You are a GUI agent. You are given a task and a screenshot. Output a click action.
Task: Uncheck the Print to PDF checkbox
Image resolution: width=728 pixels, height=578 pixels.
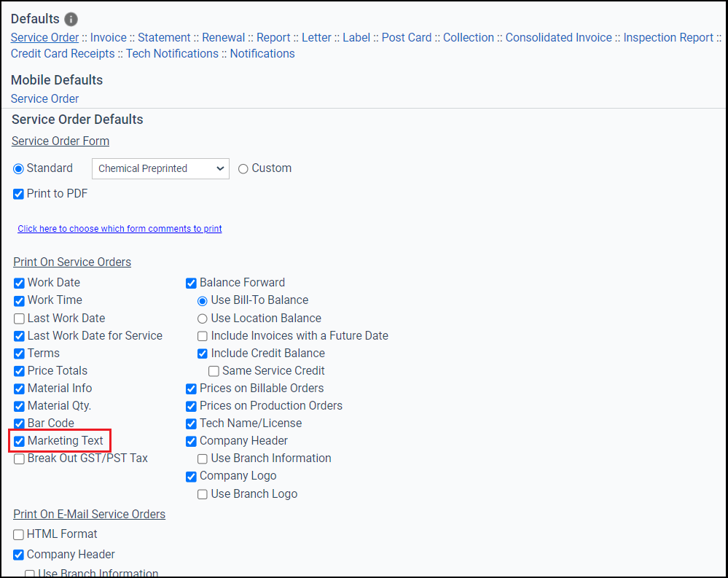click(18, 194)
